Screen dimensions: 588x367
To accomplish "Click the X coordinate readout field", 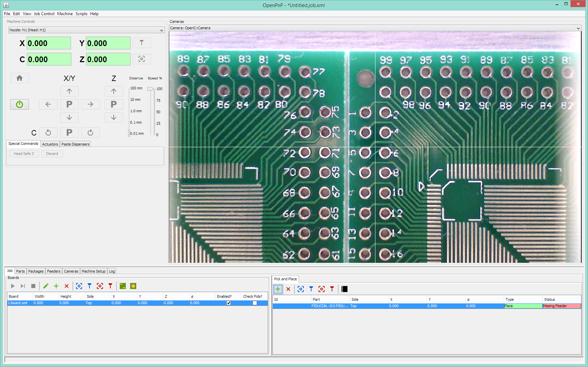I will point(49,43).
